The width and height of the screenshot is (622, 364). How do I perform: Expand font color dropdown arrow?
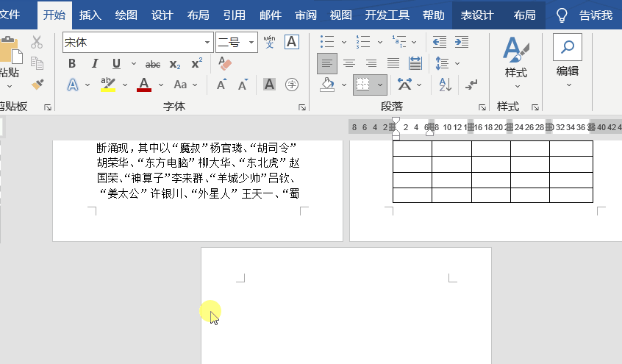tap(161, 85)
